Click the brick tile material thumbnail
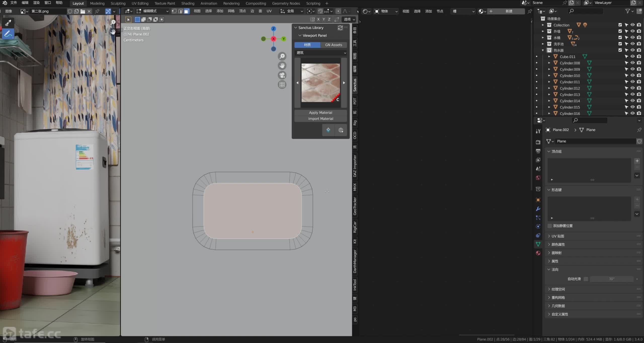This screenshot has width=644, height=343. click(x=320, y=83)
